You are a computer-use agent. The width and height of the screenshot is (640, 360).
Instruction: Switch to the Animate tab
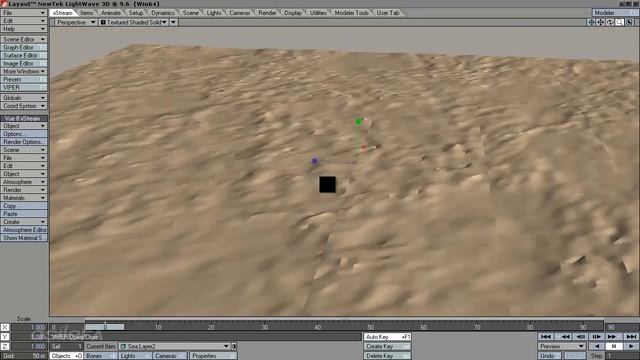(111, 13)
